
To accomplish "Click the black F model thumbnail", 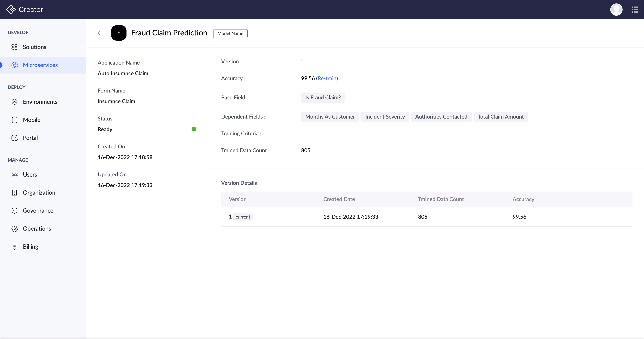I will (119, 33).
